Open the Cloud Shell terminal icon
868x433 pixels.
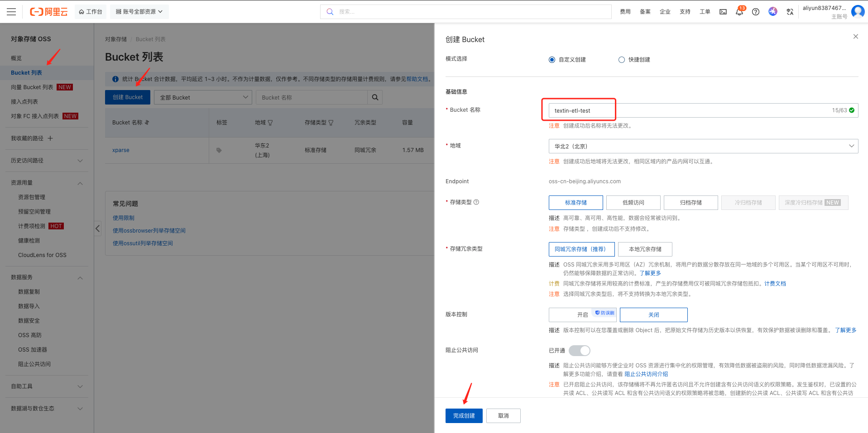(723, 12)
